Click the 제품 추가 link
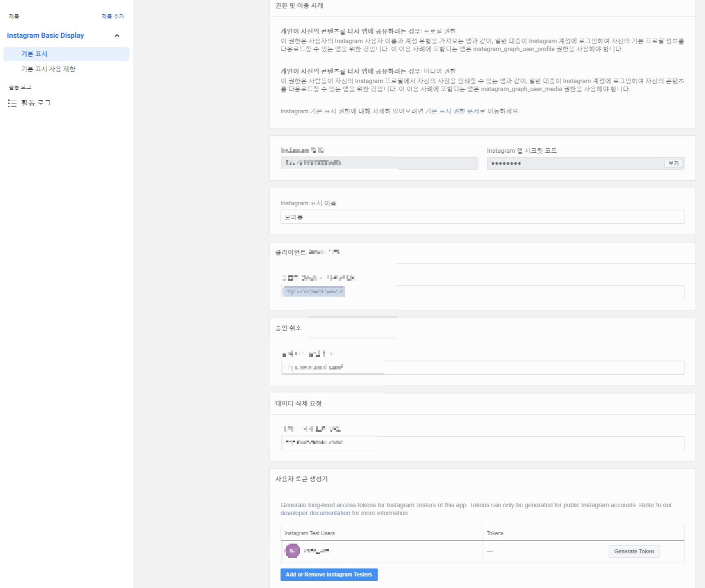This screenshot has height=588, width=705. pos(113,16)
